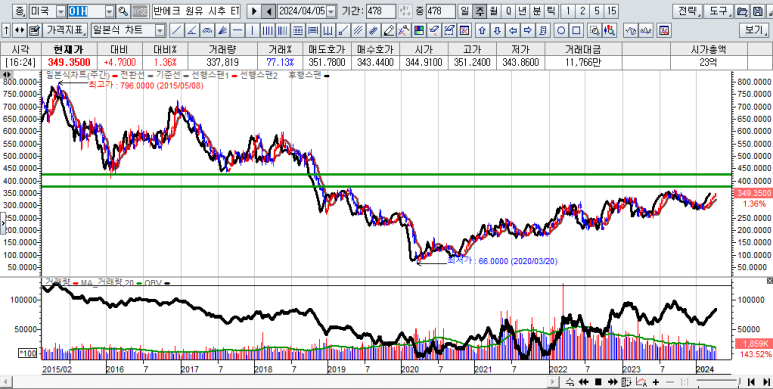Open the 일본식 차트 chart type dropdown
773x389 pixels.
point(160,31)
